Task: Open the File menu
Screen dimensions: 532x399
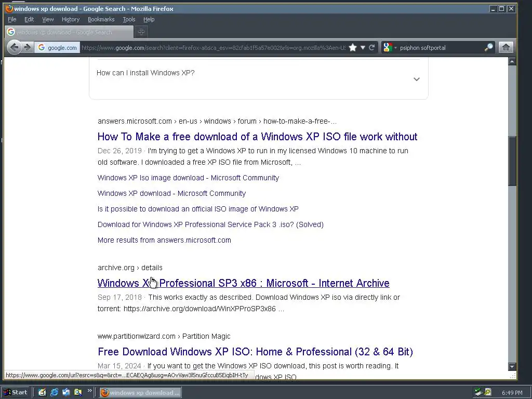Action: pyautogui.click(x=12, y=19)
